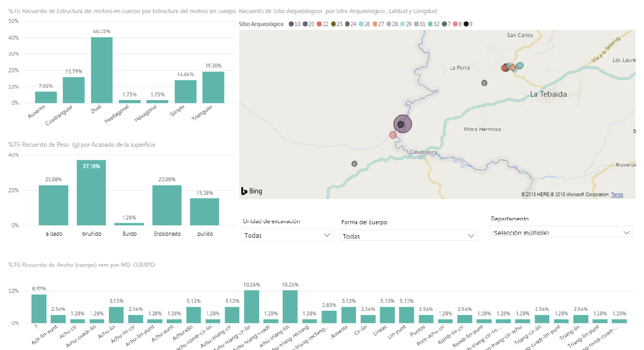Click the Bing logo on map
Viewport: 644px width, 350px height.
(x=251, y=191)
